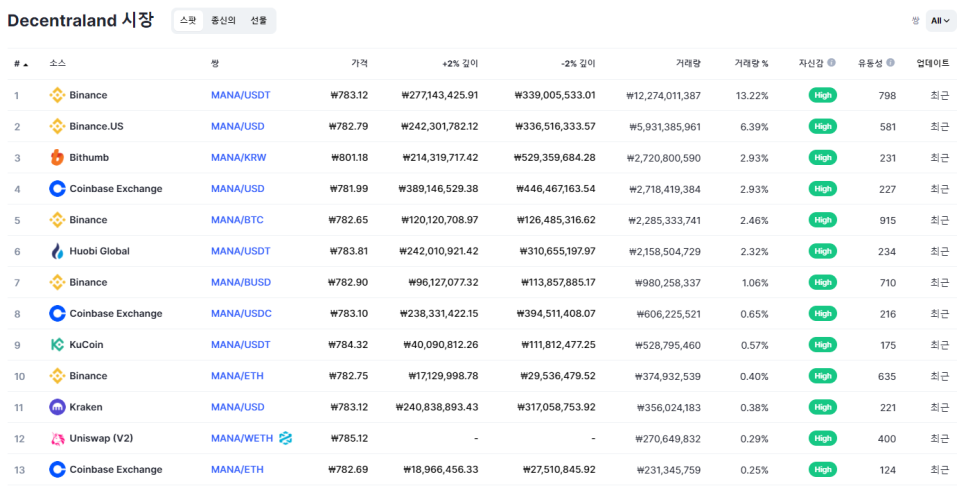The height and width of the screenshot is (486, 966).
Task: Open the Binance.US exchange name link
Action: [97, 126]
